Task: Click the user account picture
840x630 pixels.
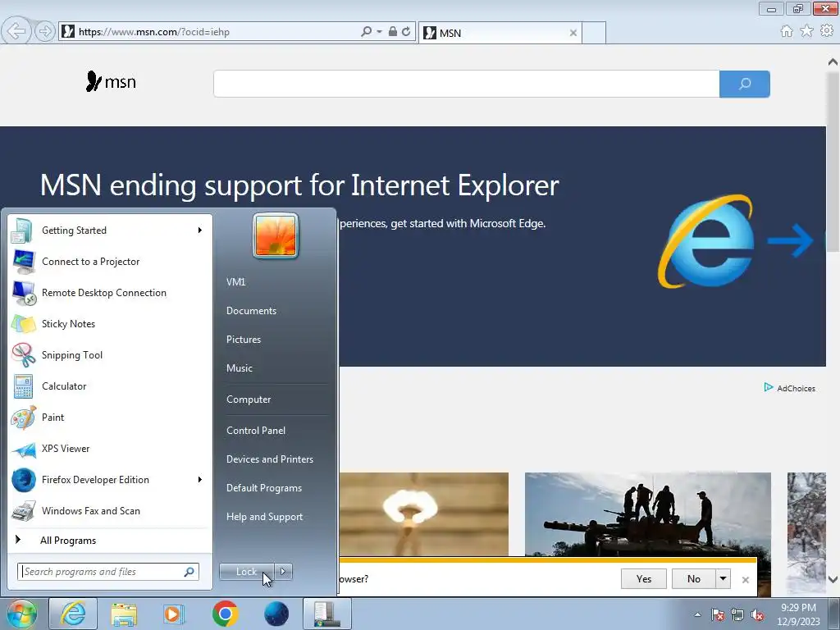Action: coord(276,235)
